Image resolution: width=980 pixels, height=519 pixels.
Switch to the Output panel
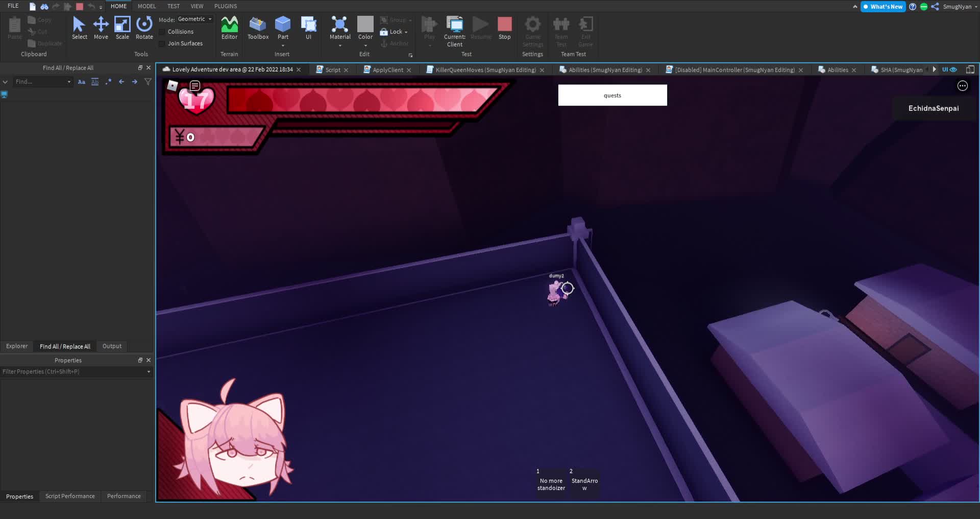pyautogui.click(x=112, y=346)
